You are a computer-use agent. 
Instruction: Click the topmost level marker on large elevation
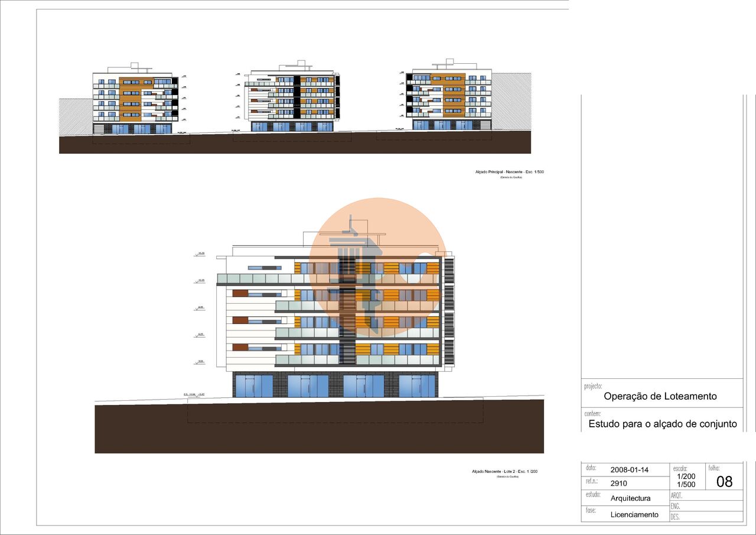click(x=201, y=254)
